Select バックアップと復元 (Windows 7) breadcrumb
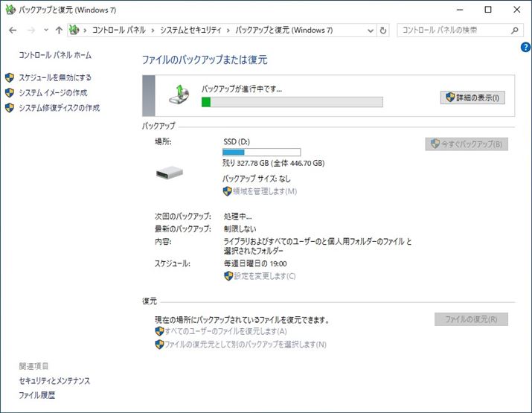 (x=284, y=31)
